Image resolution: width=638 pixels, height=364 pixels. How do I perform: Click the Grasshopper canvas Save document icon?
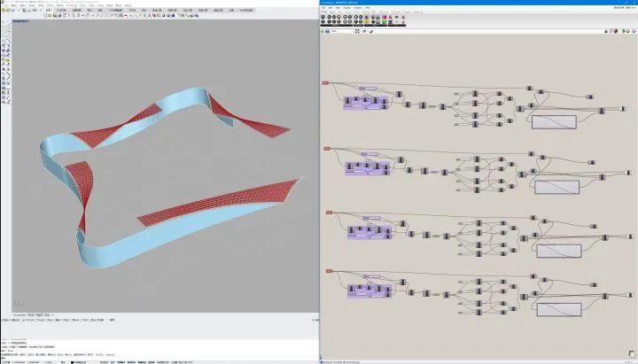tap(328, 31)
